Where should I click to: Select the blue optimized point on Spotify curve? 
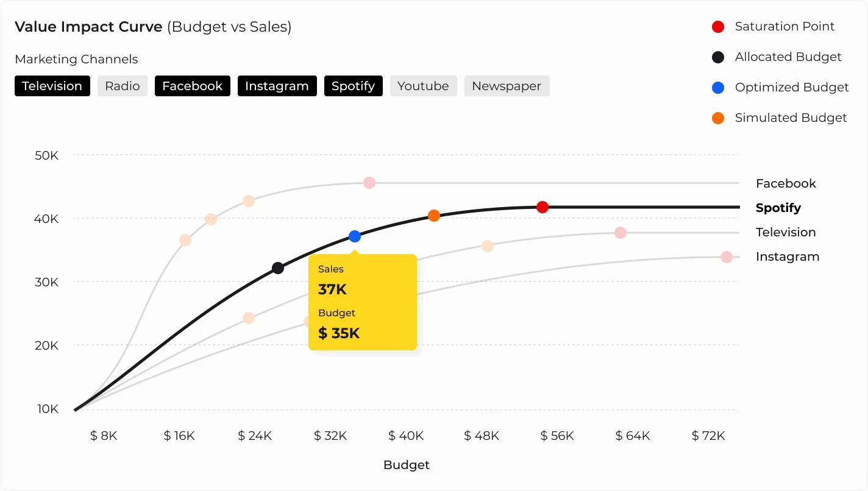pyautogui.click(x=355, y=236)
